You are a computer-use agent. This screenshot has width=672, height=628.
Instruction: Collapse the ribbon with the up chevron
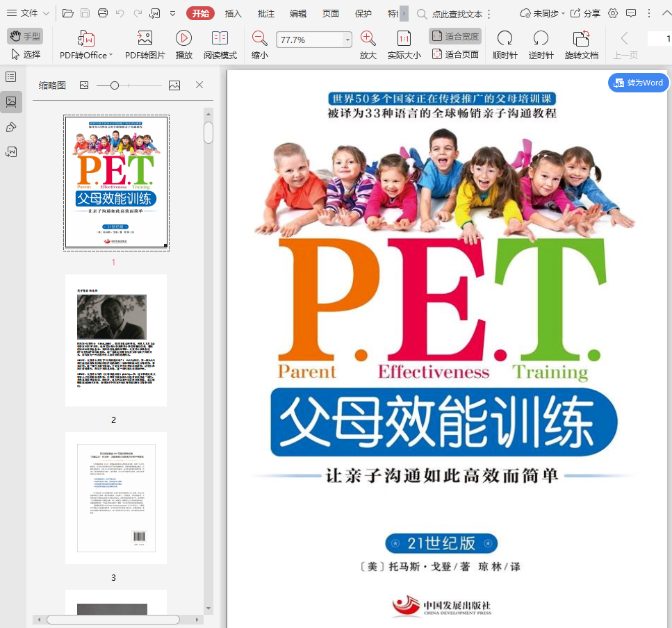666,14
